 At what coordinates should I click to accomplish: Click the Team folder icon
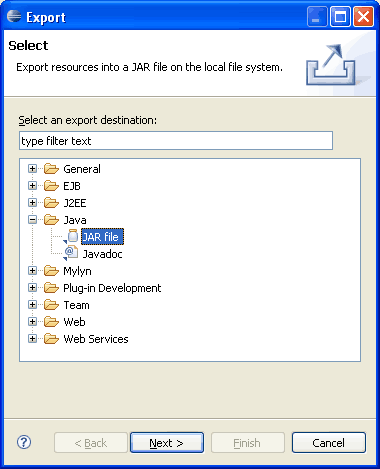(x=51, y=305)
